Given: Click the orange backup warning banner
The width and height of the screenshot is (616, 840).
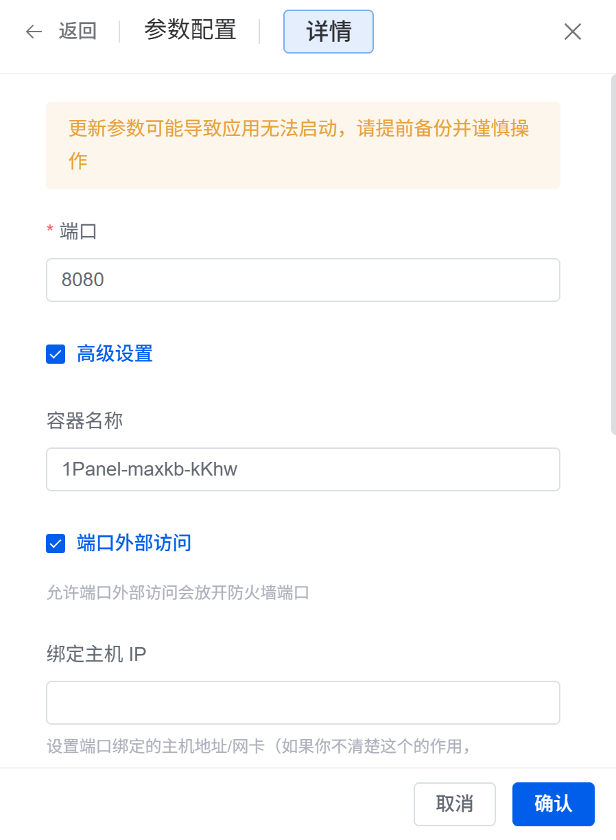Looking at the screenshot, I should 303,145.
